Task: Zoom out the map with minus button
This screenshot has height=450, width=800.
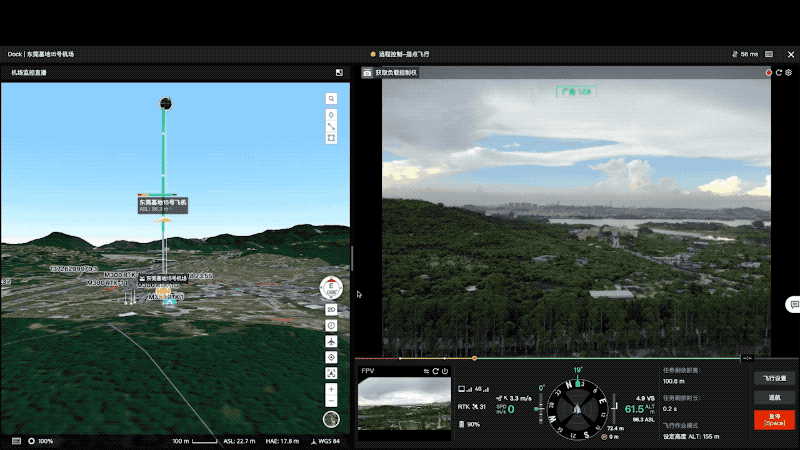Action: [x=331, y=401]
